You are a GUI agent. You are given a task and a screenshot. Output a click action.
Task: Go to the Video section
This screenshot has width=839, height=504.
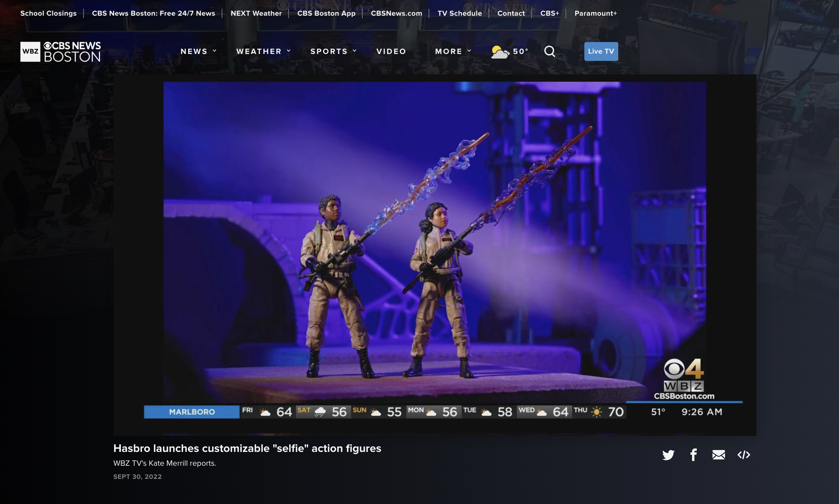point(391,51)
